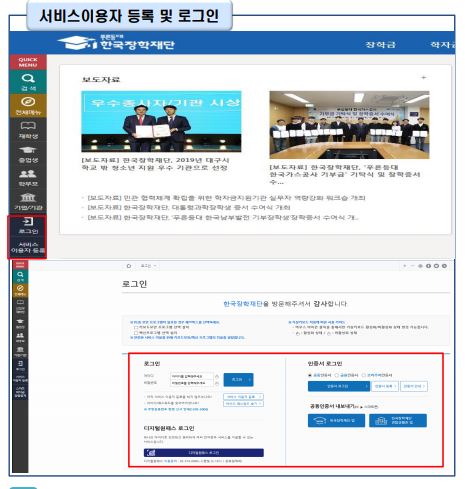Click the blue 인증서 로그인 button
465x489 pixels.
(339, 386)
